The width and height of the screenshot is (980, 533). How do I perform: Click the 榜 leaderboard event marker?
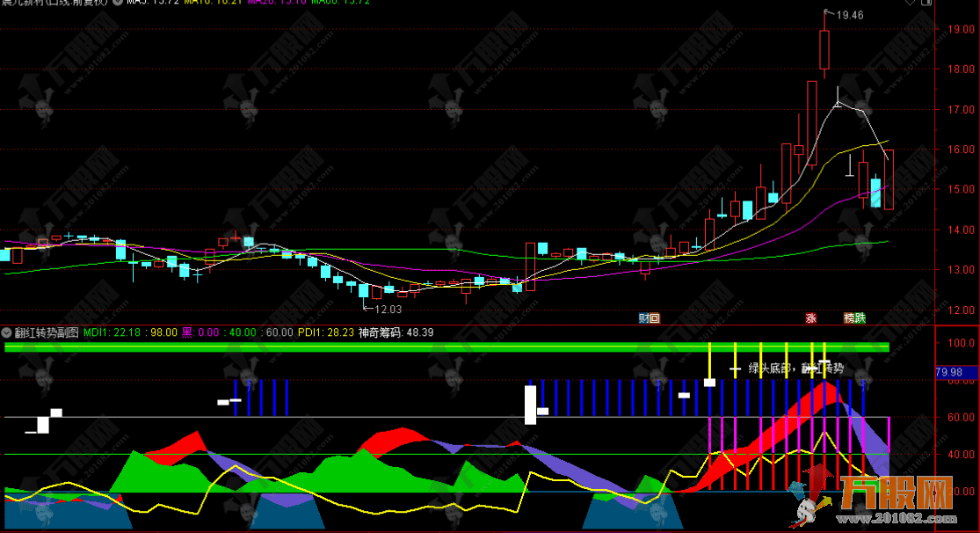click(x=849, y=318)
